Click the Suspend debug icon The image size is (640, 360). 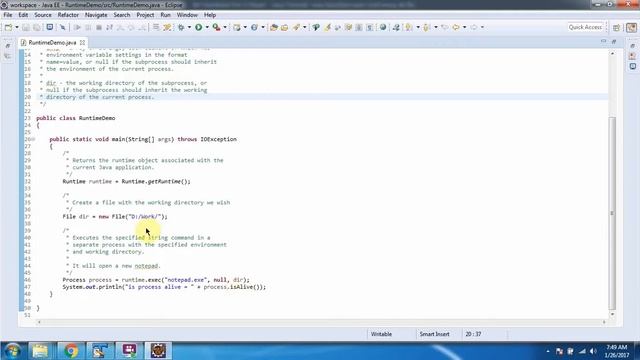click(x=88, y=27)
